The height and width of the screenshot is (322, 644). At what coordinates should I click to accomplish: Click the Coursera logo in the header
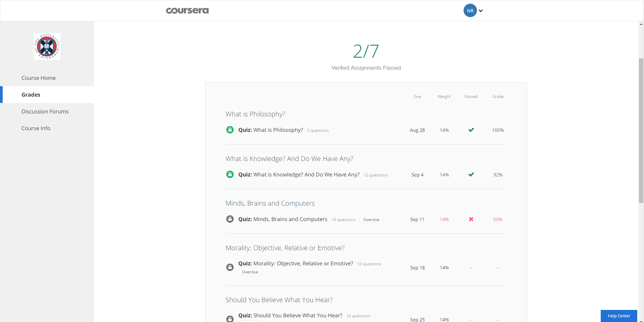[x=187, y=10]
